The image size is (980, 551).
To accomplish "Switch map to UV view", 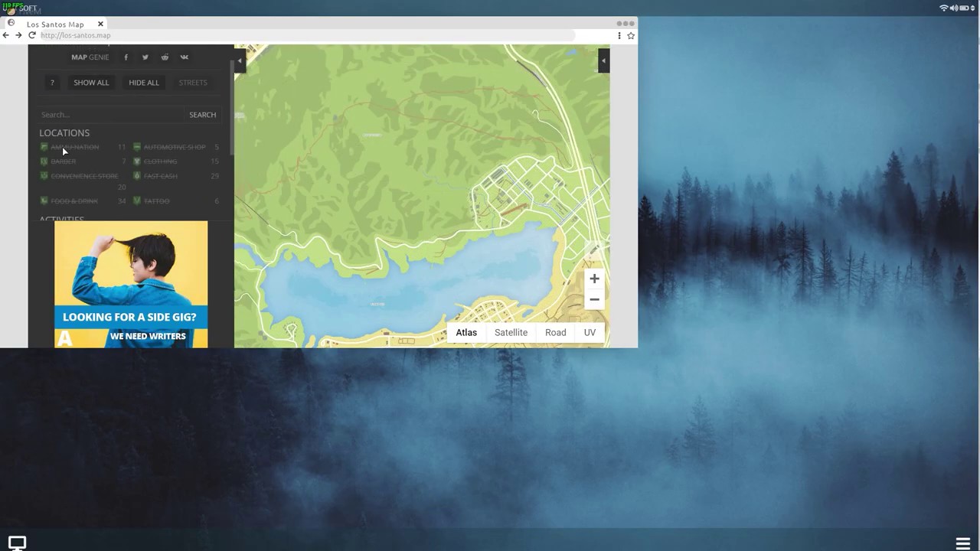I will tap(590, 333).
